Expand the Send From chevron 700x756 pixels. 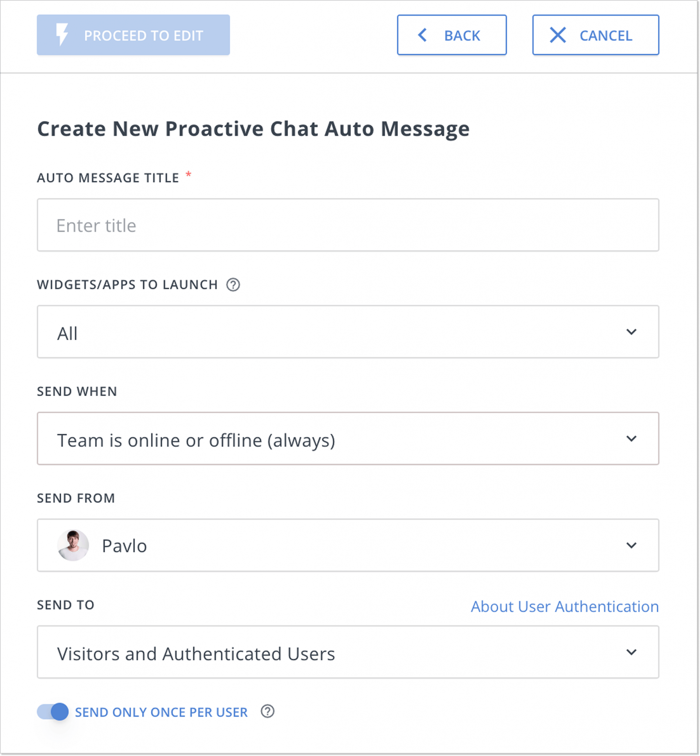[631, 546]
